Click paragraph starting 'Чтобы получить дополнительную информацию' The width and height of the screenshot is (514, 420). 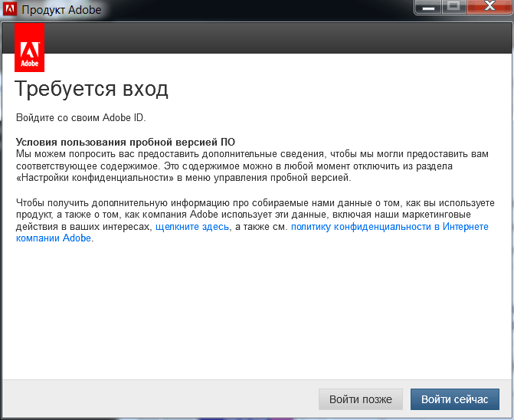pos(255,220)
